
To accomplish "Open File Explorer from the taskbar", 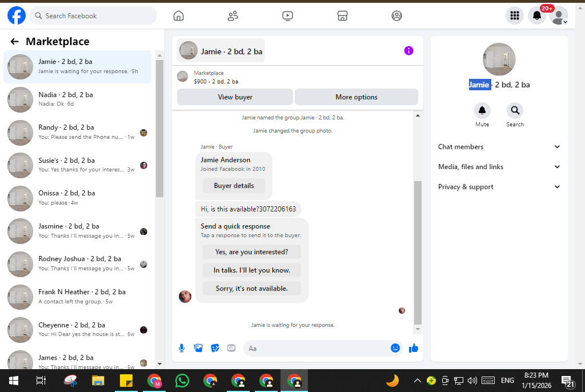I will click(98, 381).
